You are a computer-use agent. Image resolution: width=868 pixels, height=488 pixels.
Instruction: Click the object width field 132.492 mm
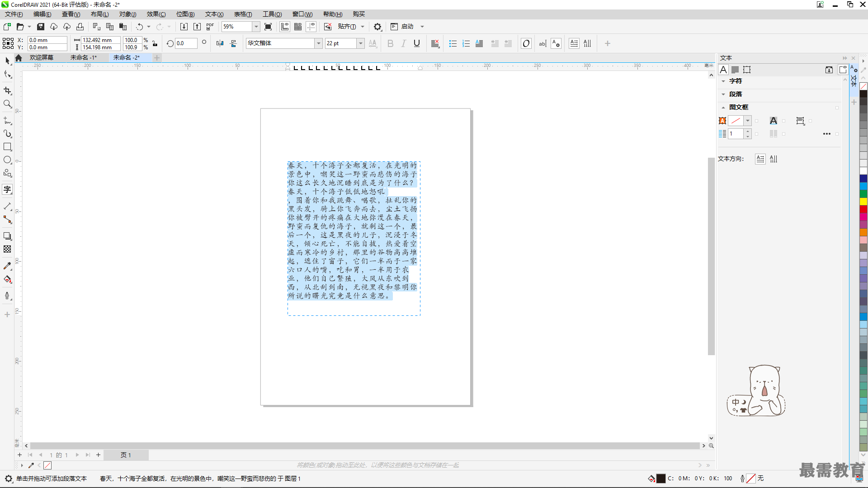pyautogui.click(x=100, y=40)
